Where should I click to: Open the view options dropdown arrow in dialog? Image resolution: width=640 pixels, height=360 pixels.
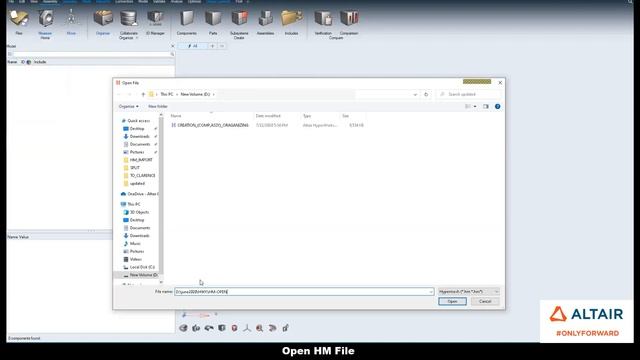tap(475, 107)
